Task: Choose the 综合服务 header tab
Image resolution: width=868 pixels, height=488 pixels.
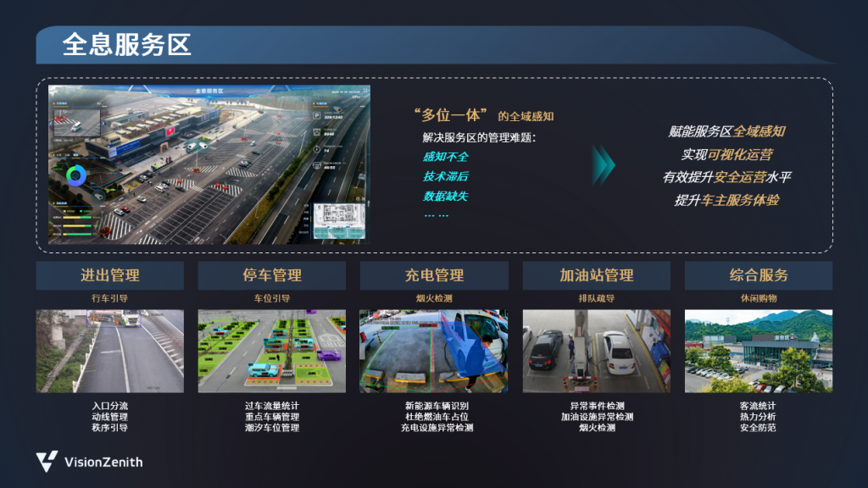Action: [758, 275]
